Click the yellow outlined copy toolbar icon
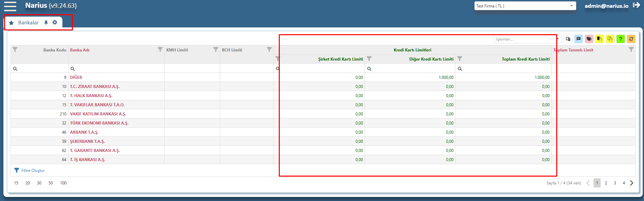 610,39
